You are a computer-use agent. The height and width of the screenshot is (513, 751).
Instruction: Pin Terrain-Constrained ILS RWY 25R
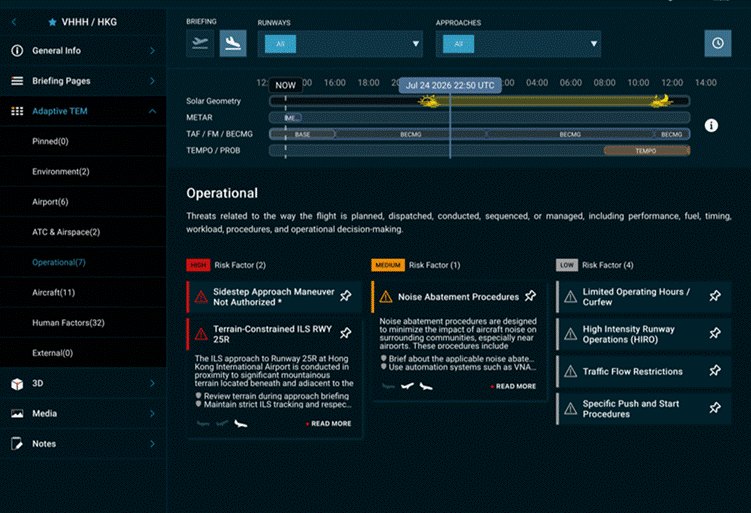click(345, 333)
